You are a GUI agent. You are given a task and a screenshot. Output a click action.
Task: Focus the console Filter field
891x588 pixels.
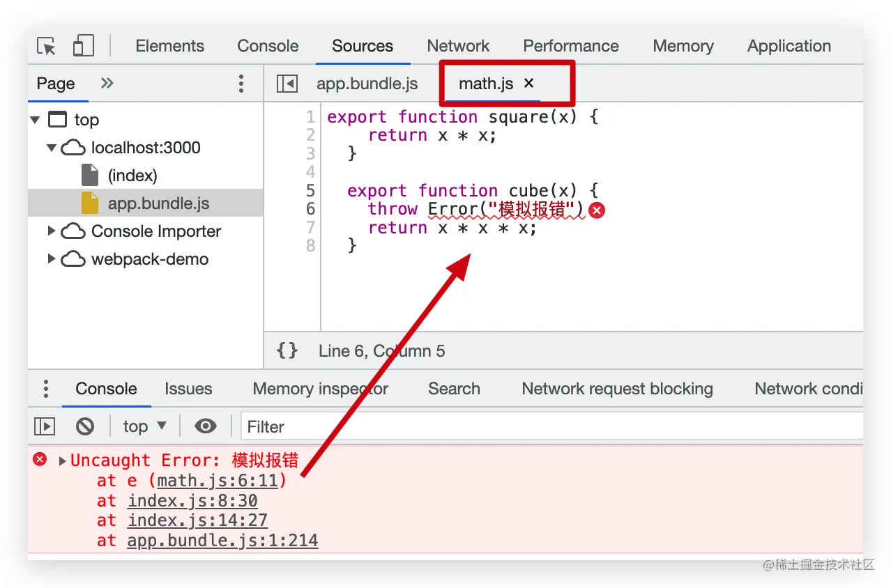[552, 426]
